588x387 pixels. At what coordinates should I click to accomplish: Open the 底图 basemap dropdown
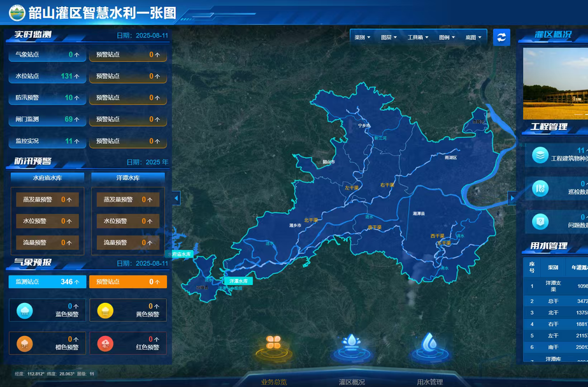click(x=473, y=38)
